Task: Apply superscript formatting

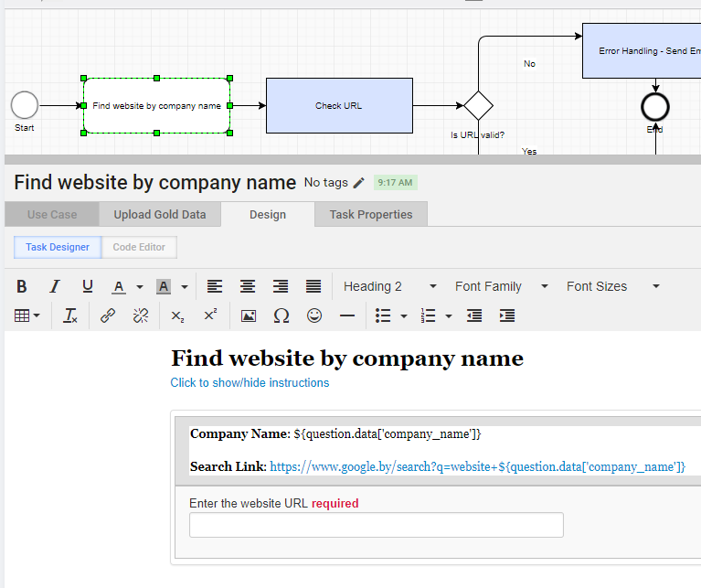Action: (x=210, y=315)
